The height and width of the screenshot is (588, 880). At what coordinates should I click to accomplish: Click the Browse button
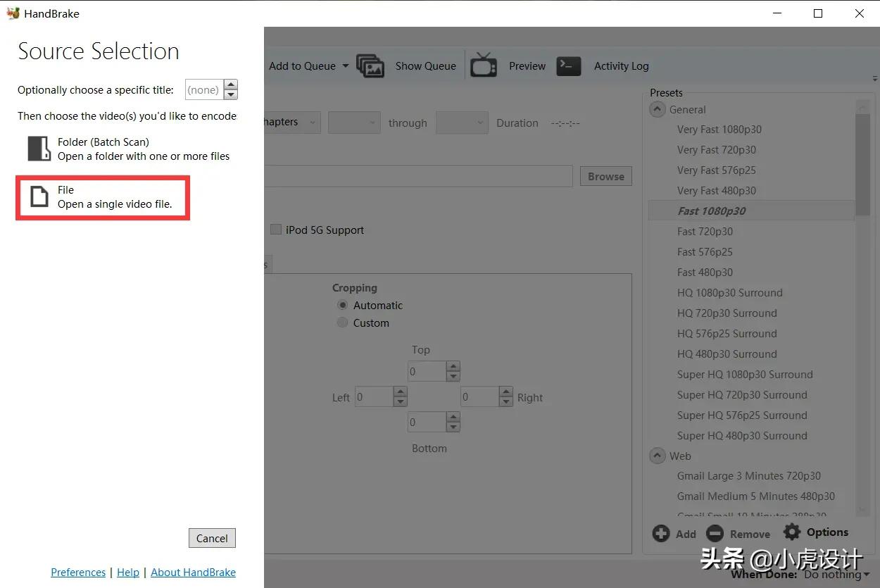605,175
